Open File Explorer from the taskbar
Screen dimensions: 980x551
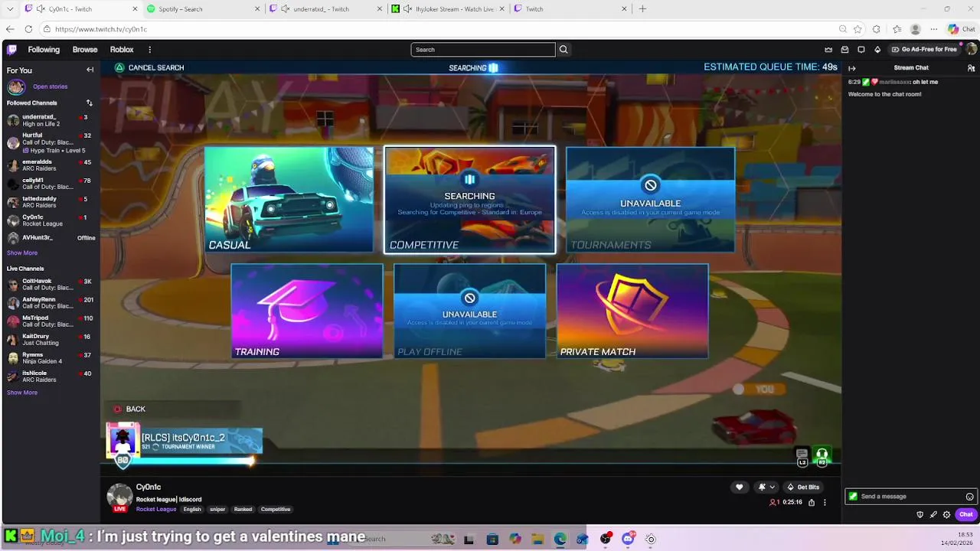[x=537, y=539]
